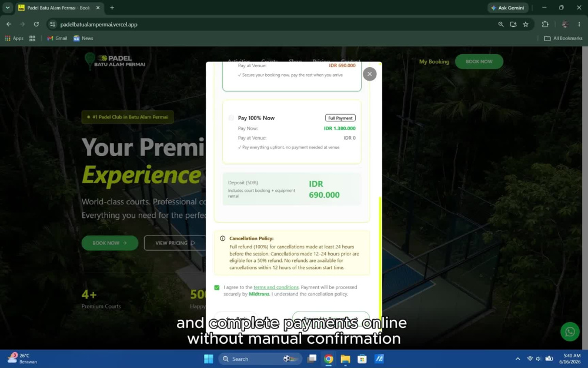Open a new tab with the plus button
This screenshot has height=368, width=588.
[112, 8]
